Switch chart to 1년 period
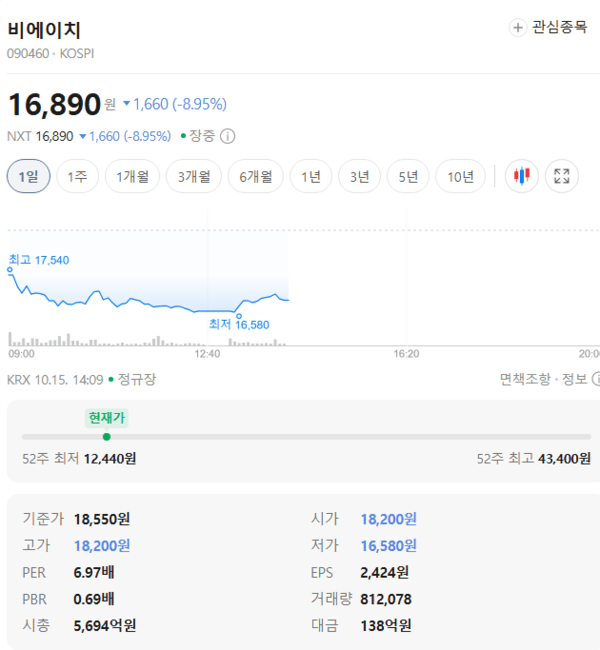600x650 pixels. pos(311,176)
